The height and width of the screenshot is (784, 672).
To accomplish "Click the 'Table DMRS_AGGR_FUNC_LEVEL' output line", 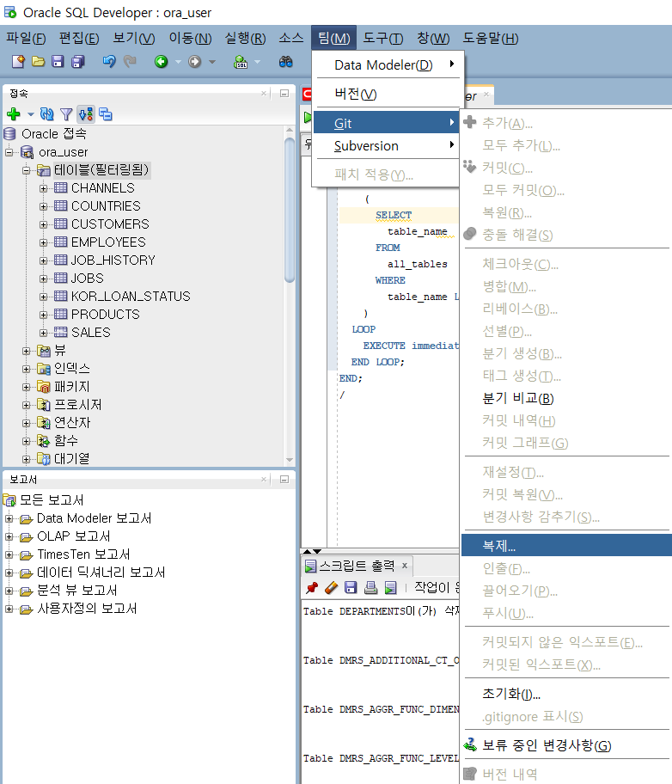I will click(x=381, y=758).
